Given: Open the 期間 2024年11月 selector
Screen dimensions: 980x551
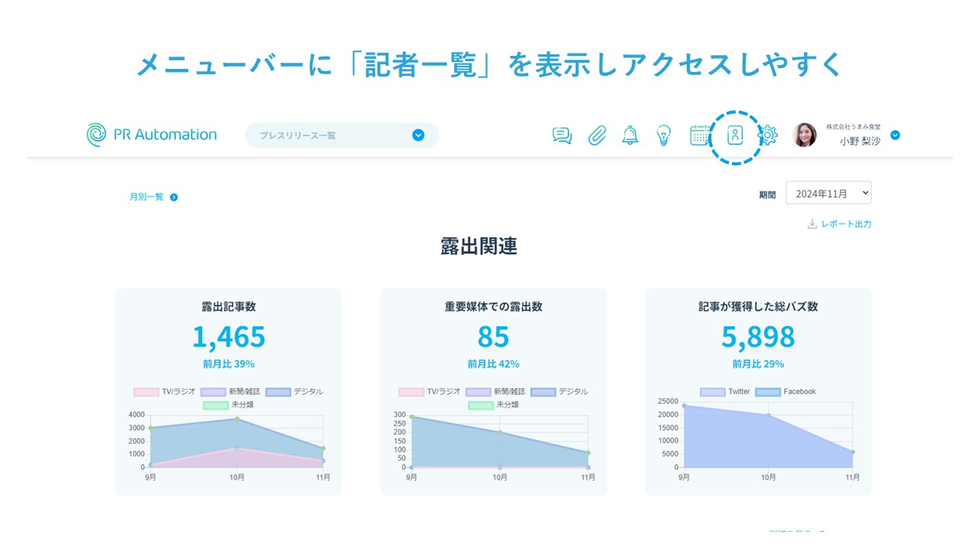Looking at the screenshot, I should [828, 194].
